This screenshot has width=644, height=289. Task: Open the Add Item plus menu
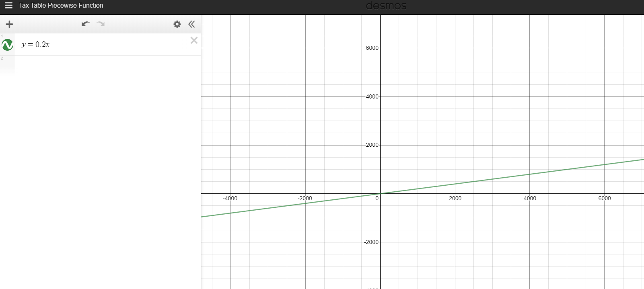point(9,24)
